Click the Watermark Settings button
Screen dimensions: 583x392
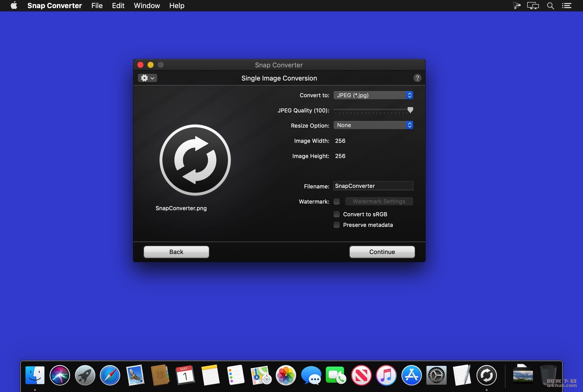(379, 201)
